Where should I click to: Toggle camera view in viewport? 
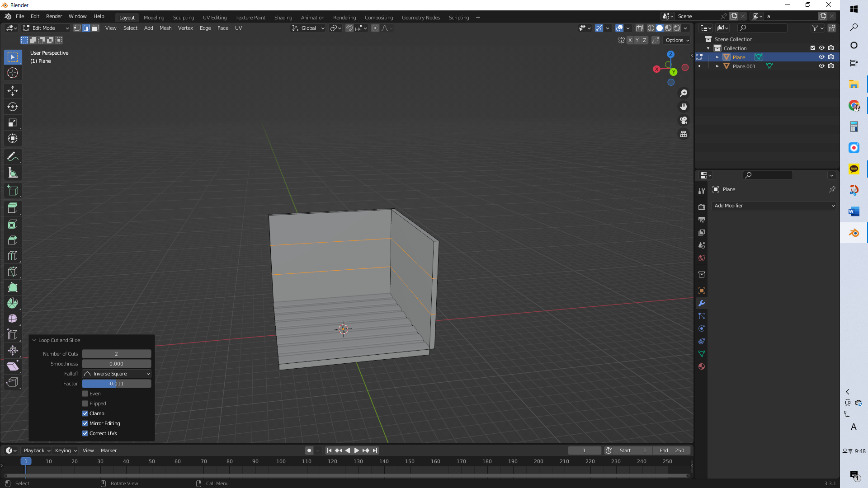(684, 120)
